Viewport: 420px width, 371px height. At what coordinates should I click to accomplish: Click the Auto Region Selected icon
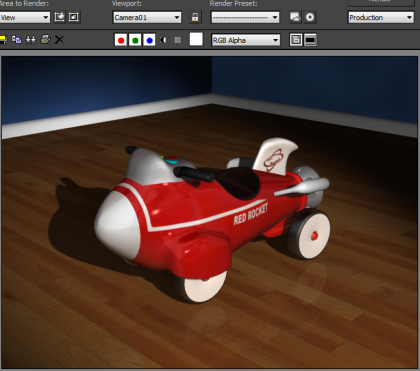click(74, 17)
